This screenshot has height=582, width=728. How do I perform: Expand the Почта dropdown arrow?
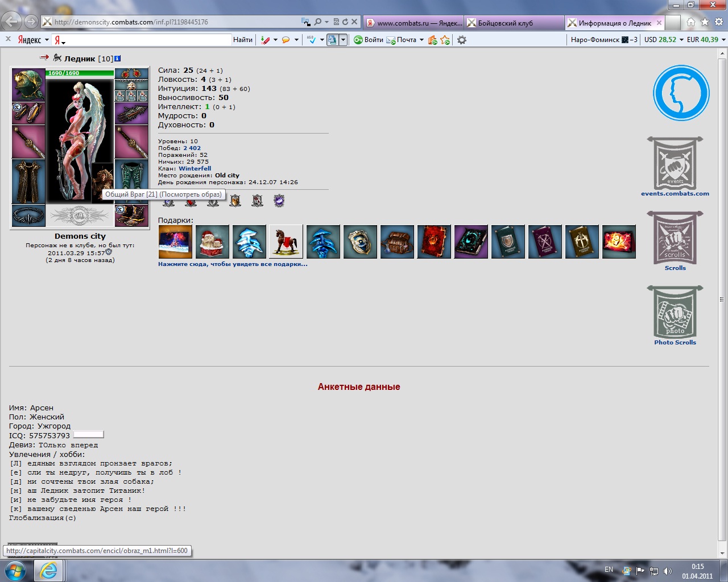(421, 40)
